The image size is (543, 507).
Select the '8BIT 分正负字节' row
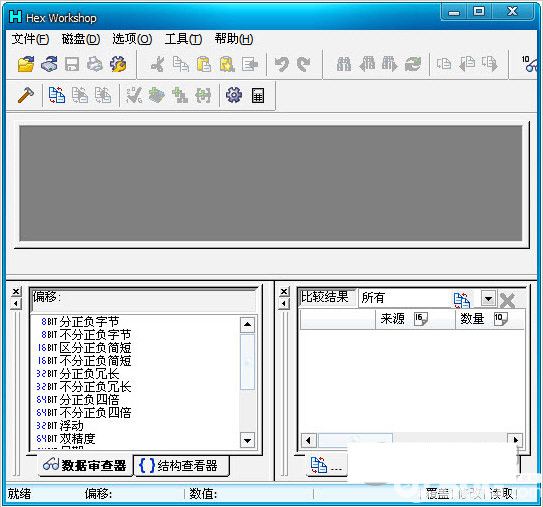135,322
